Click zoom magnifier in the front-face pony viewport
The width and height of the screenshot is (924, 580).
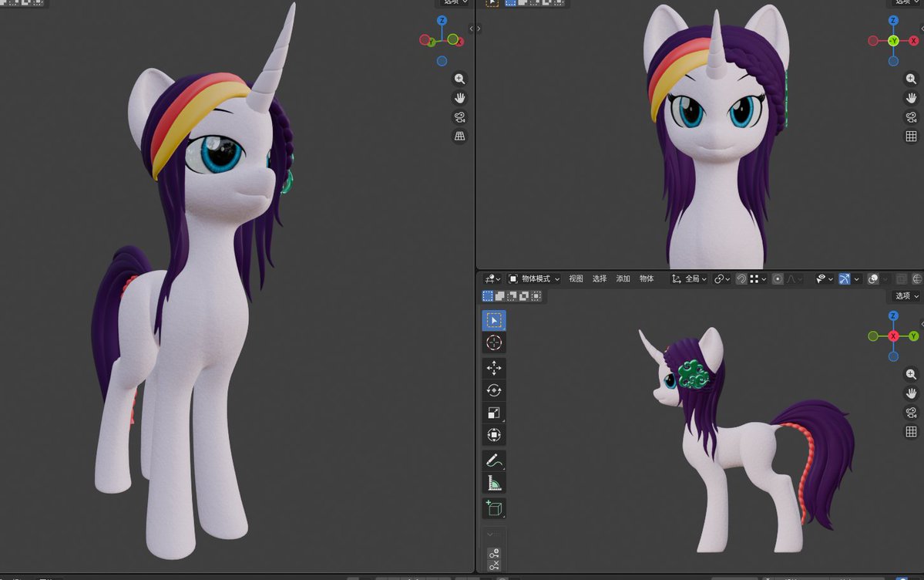coord(911,79)
